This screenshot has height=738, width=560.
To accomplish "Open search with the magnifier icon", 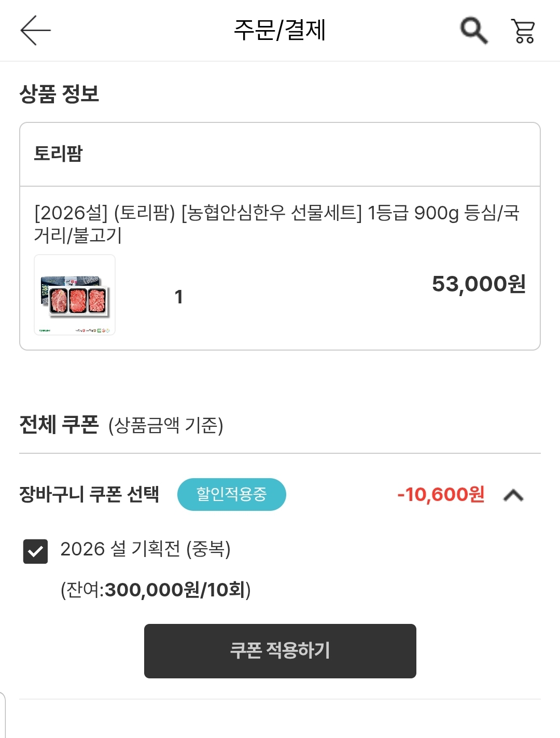I will pos(473,31).
